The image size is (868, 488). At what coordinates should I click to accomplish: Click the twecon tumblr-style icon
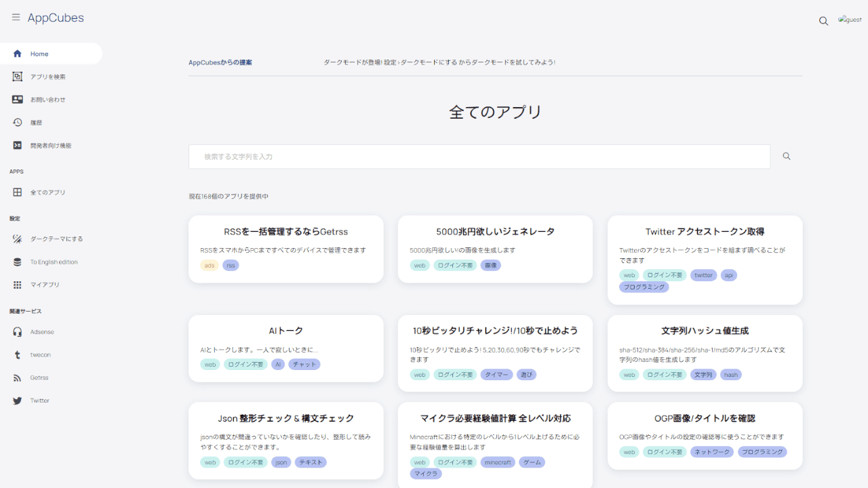(x=18, y=355)
